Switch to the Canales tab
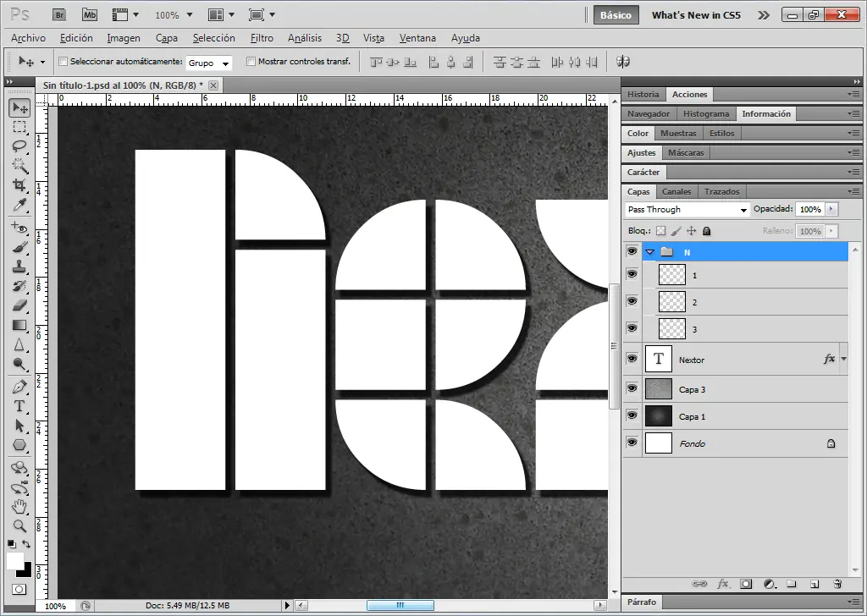867x616 pixels. 676,192
